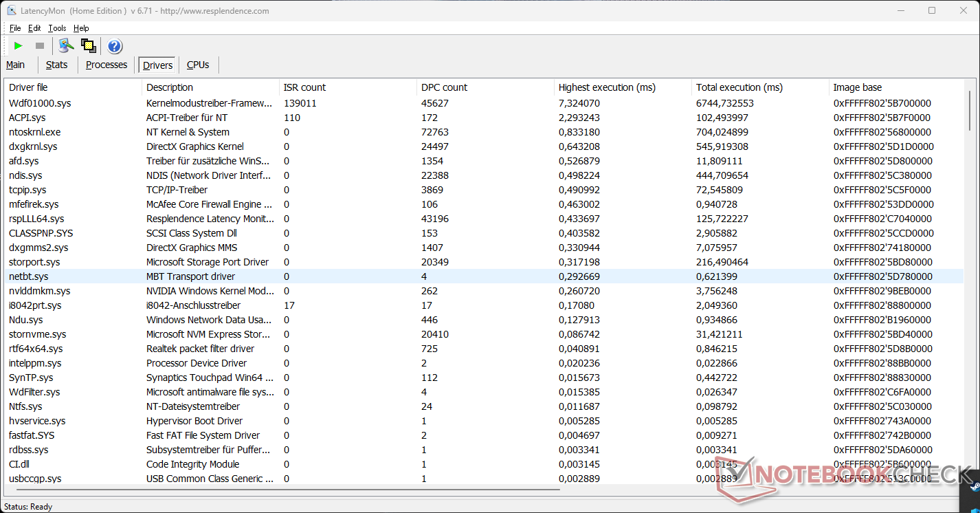980x513 pixels.
Task: Sort by the DPC count column header
Action: click(x=444, y=87)
